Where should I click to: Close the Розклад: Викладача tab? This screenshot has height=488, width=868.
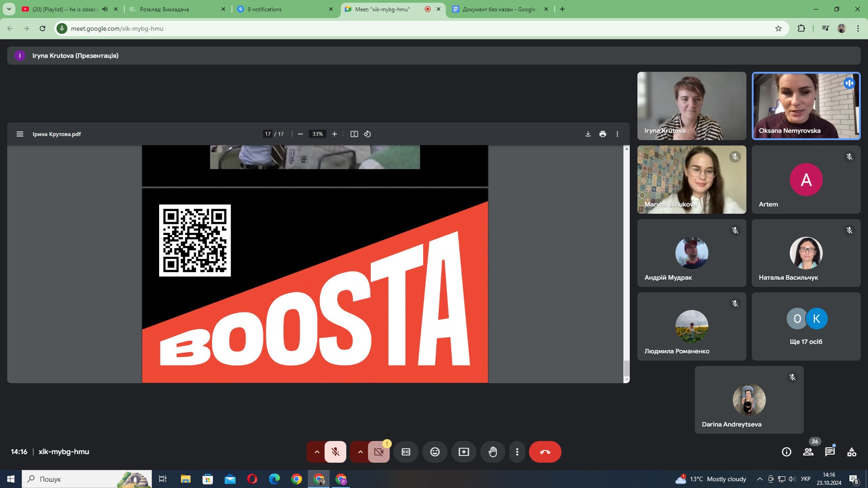[223, 9]
